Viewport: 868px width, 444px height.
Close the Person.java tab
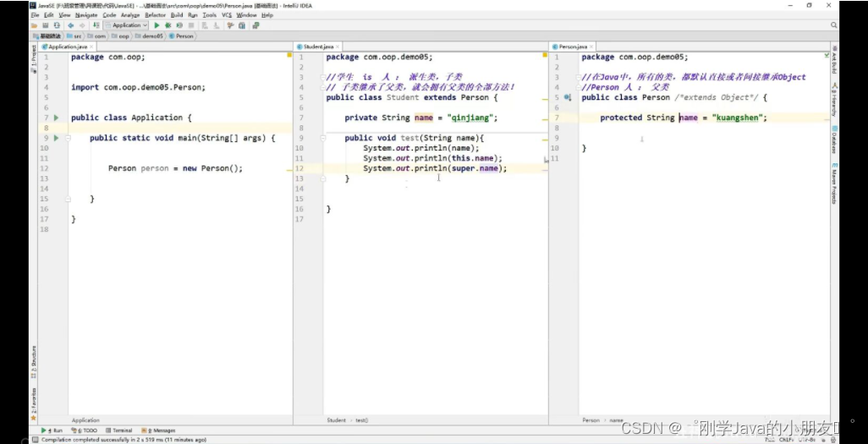[591, 47]
